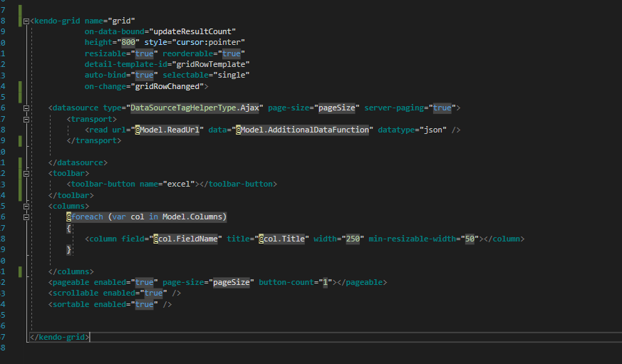
Task: Click the "gridRowTemplate" value
Action: pyautogui.click(x=211, y=64)
